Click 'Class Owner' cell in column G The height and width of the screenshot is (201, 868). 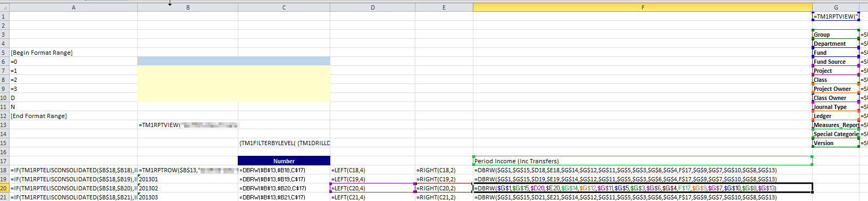[836, 98]
